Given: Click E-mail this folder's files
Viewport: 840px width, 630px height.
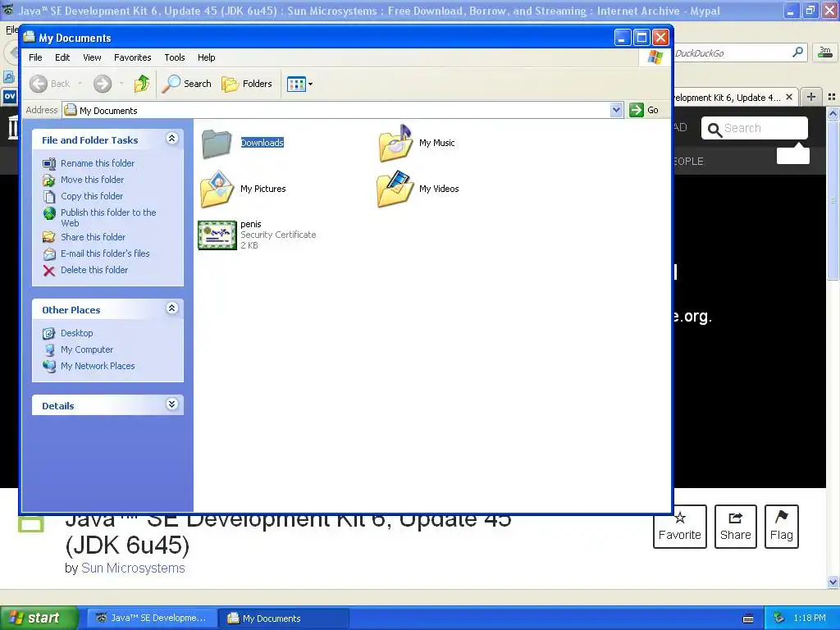Looking at the screenshot, I should click(105, 253).
